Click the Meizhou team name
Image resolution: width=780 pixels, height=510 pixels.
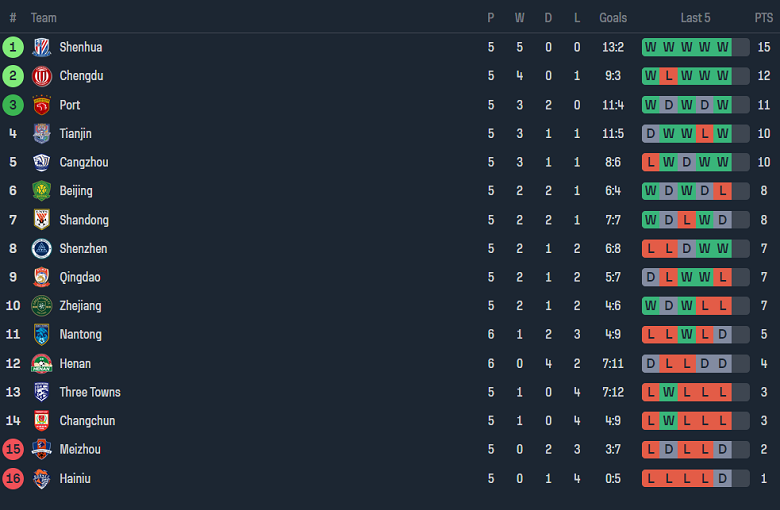[x=80, y=450]
